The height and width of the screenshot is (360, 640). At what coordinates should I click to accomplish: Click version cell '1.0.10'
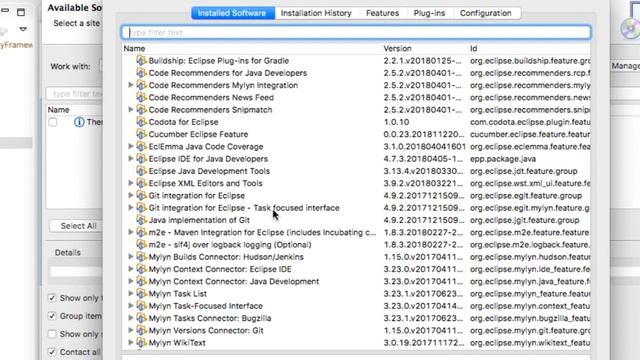coord(396,122)
